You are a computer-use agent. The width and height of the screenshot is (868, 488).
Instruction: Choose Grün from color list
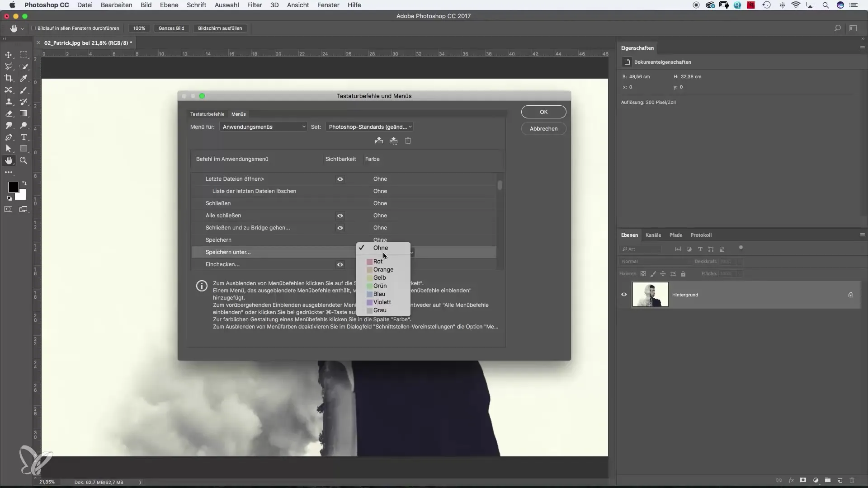(383, 286)
